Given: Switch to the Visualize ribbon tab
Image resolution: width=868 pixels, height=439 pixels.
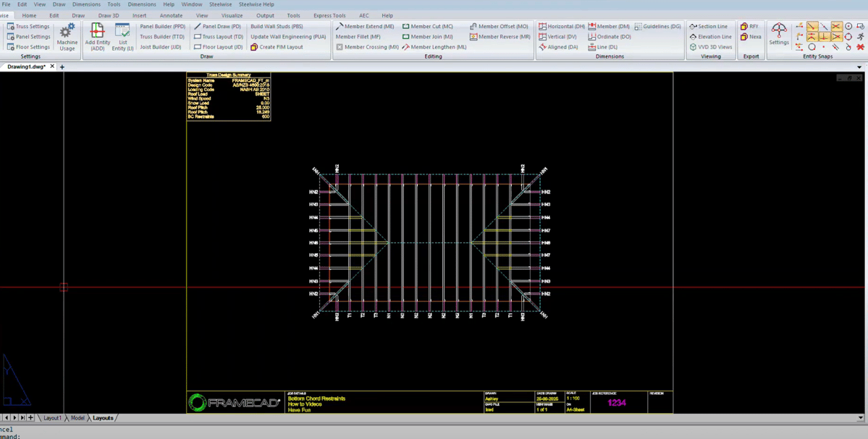Looking at the screenshot, I should click(232, 15).
